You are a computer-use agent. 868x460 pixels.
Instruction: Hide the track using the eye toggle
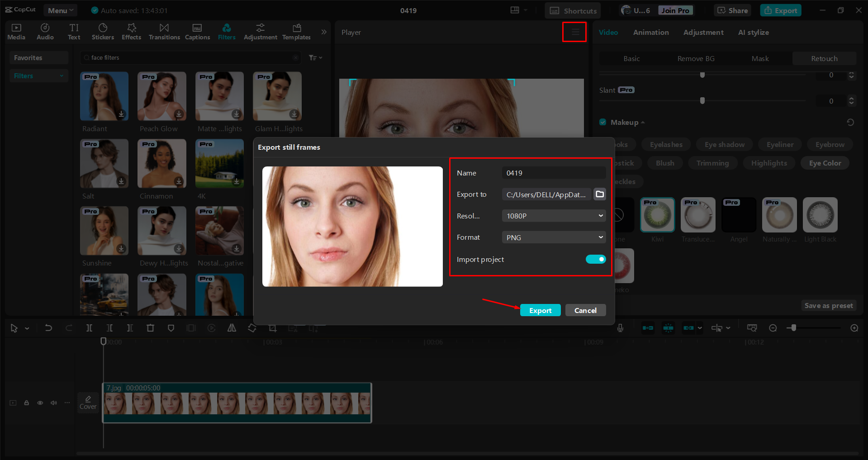click(40, 403)
